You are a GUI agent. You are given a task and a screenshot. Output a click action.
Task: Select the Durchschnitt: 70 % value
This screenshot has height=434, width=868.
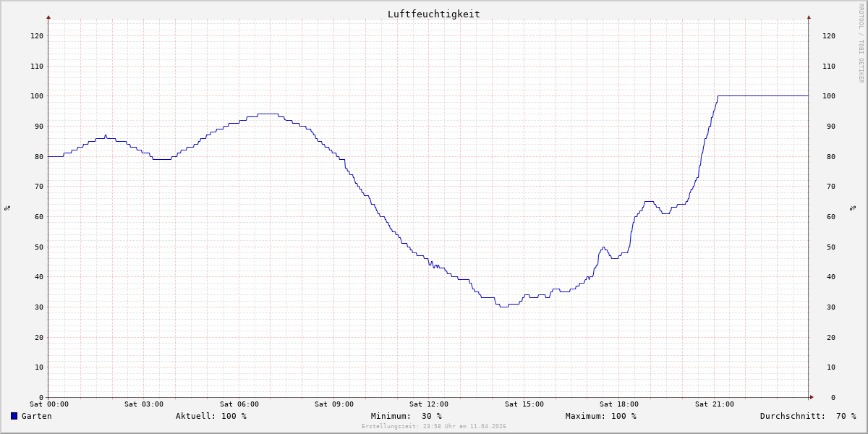tap(807, 416)
